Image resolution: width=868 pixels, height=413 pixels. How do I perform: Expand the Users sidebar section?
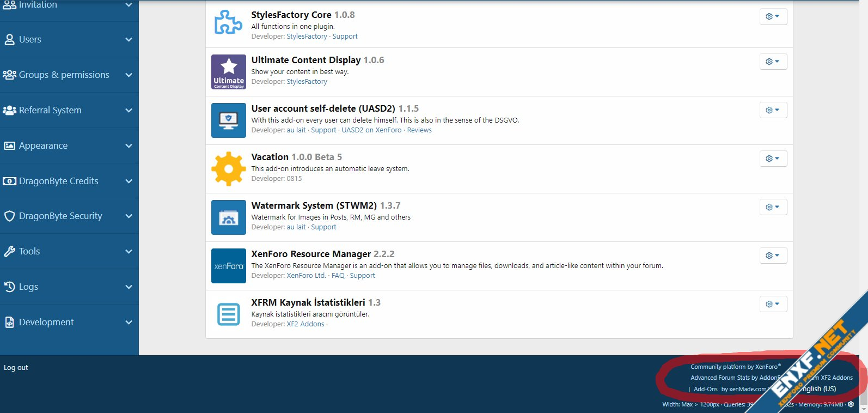click(x=129, y=39)
